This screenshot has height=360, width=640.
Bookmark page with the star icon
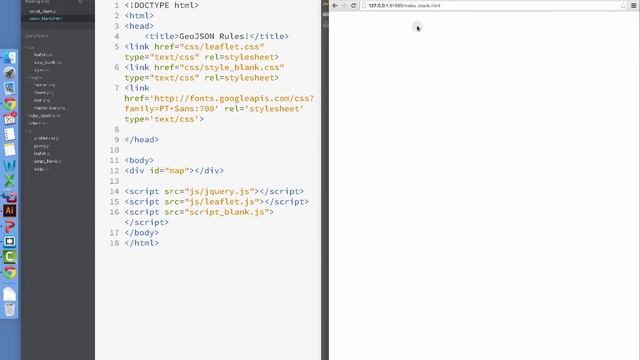(623, 5)
